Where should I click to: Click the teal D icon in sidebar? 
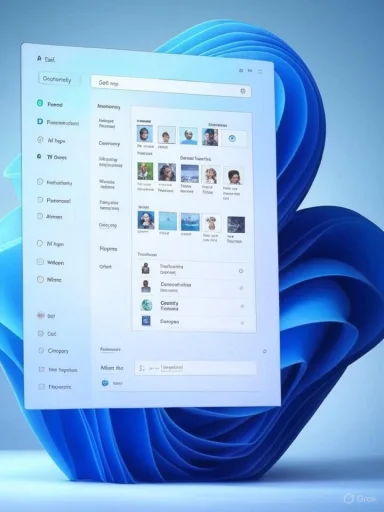40,122
